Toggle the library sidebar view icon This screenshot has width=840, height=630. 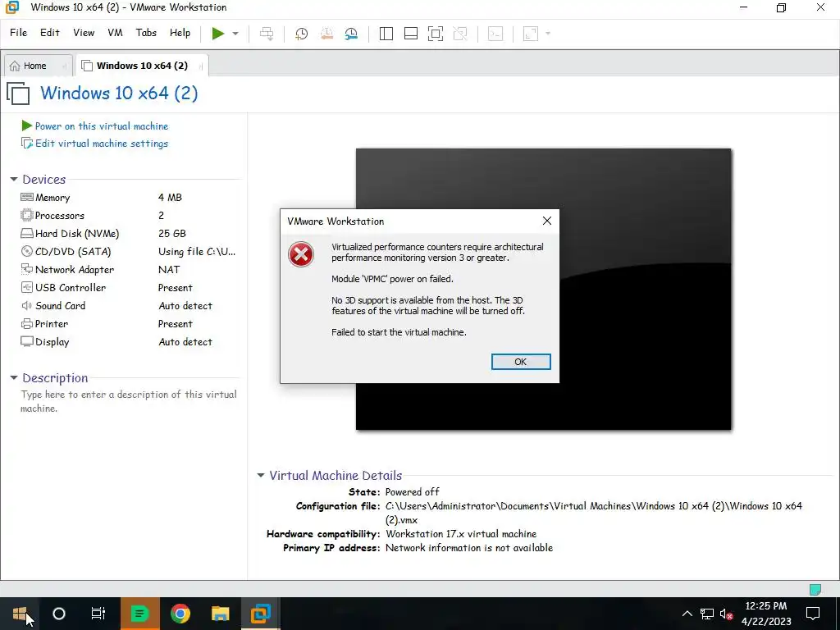click(x=386, y=33)
